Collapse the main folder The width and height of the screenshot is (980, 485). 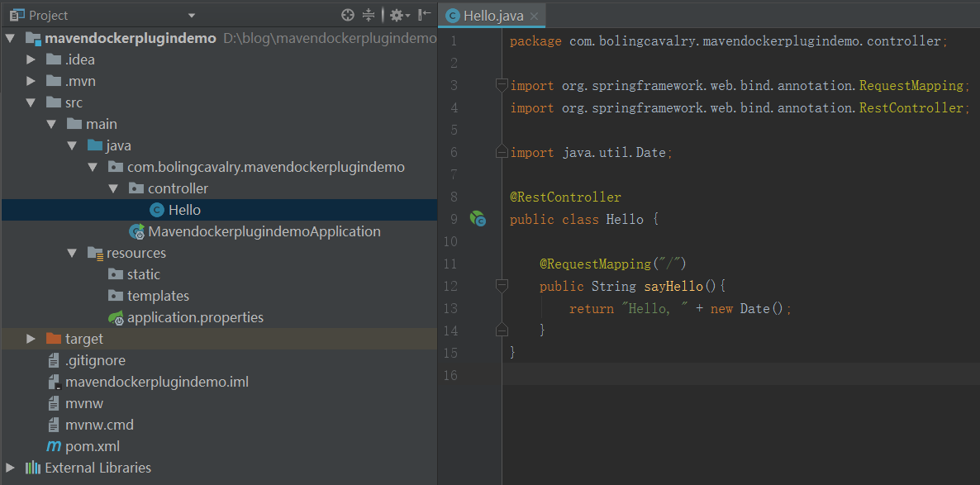click(x=50, y=125)
